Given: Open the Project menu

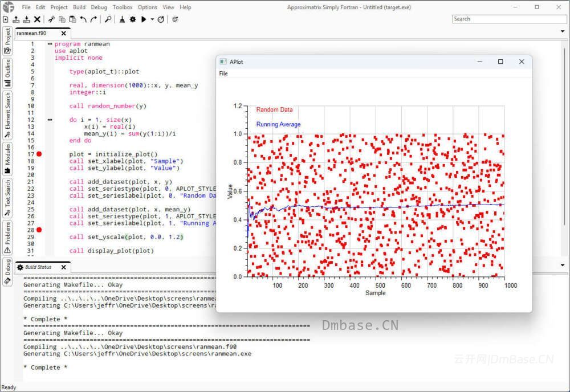Looking at the screenshot, I should (x=59, y=7).
